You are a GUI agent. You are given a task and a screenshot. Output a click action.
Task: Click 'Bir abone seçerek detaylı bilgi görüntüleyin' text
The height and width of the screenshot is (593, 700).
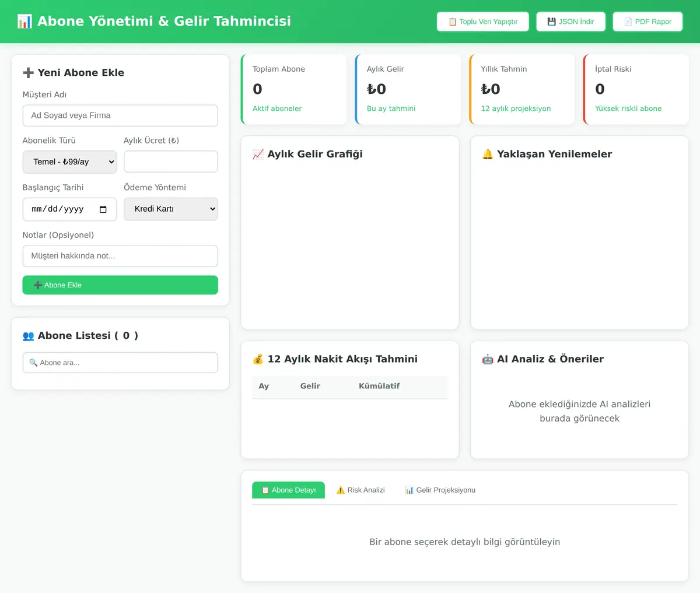coord(465,542)
